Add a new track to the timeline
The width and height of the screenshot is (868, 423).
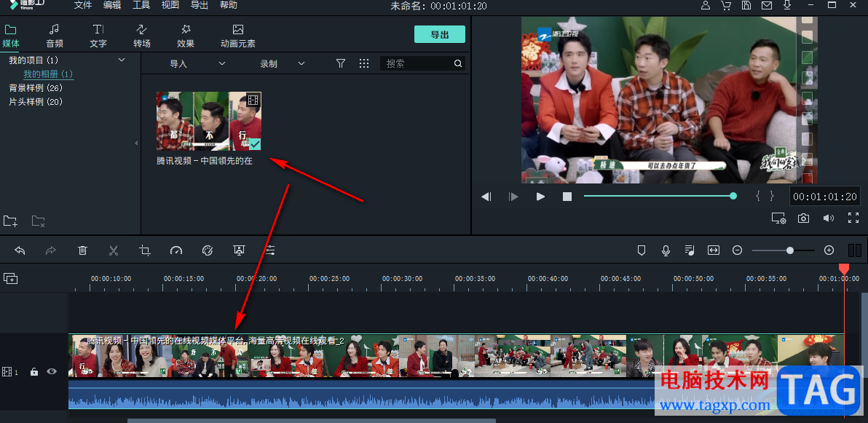(10, 278)
